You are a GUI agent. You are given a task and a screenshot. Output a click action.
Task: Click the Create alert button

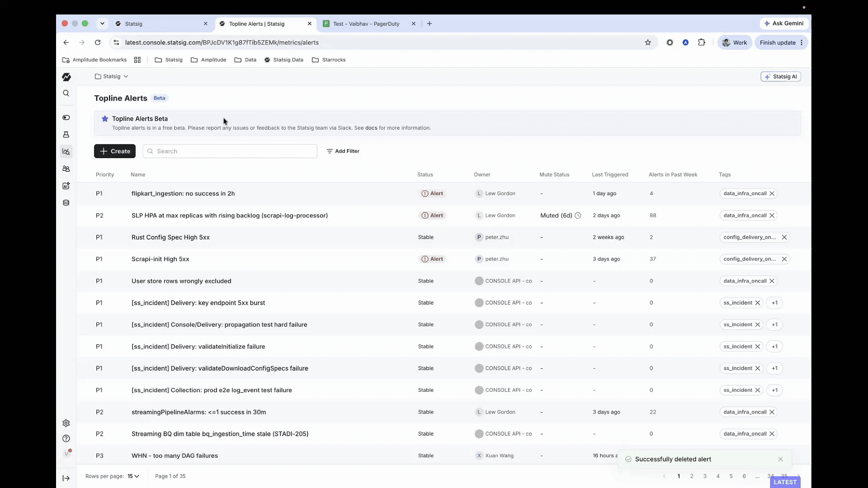pyautogui.click(x=115, y=151)
